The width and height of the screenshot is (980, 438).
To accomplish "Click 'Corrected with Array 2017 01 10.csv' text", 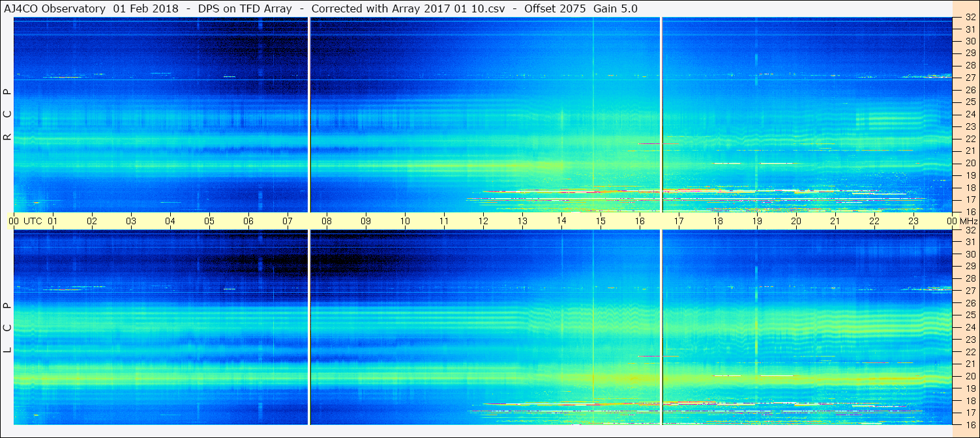I will (x=408, y=8).
